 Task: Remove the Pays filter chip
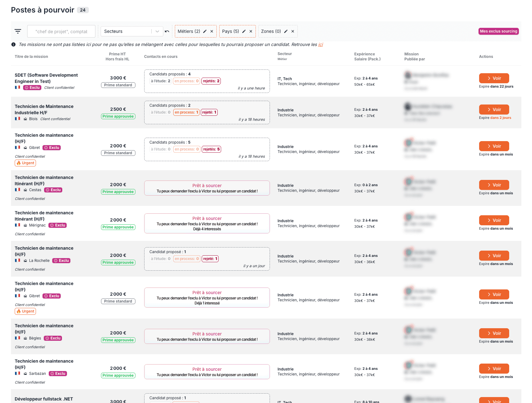point(251,31)
